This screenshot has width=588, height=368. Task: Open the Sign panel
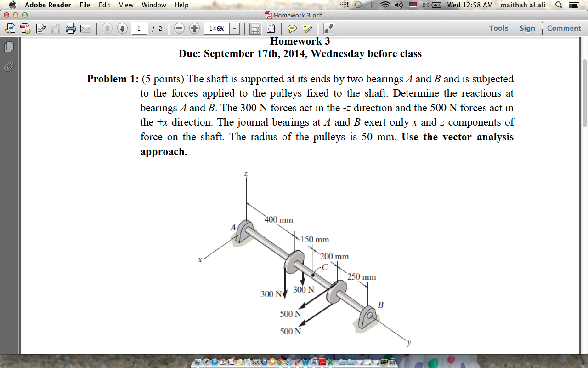click(527, 28)
